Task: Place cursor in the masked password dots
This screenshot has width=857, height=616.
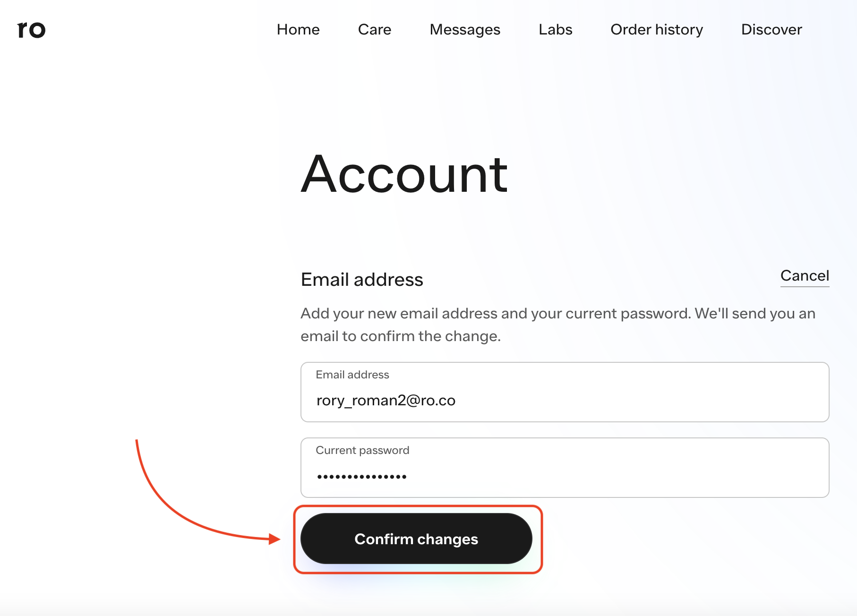Action: pyautogui.click(x=361, y=477)
